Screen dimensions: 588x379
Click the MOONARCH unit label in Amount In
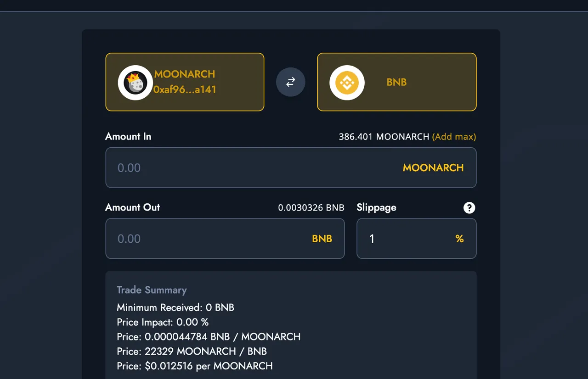[433, 168]
